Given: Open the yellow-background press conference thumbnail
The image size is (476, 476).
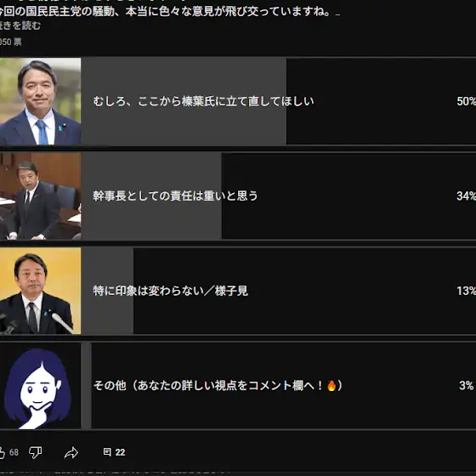Looking at the screenshot, I should click(41, 291).
